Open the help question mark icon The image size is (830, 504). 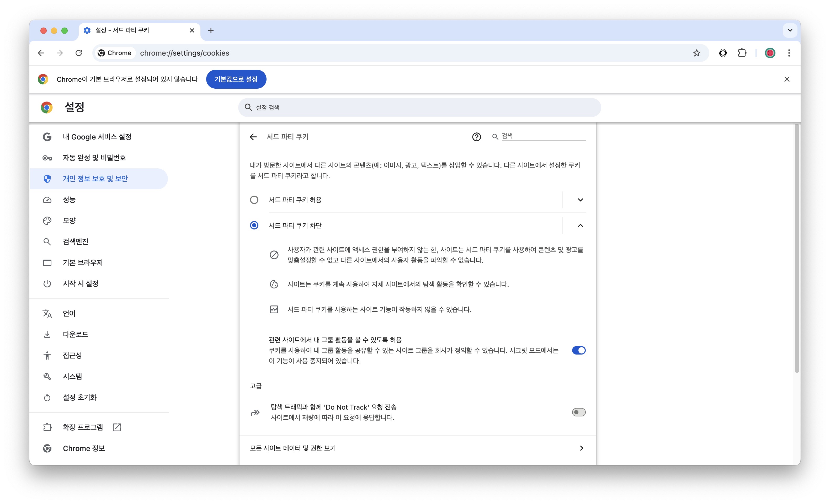click(476, 137)
